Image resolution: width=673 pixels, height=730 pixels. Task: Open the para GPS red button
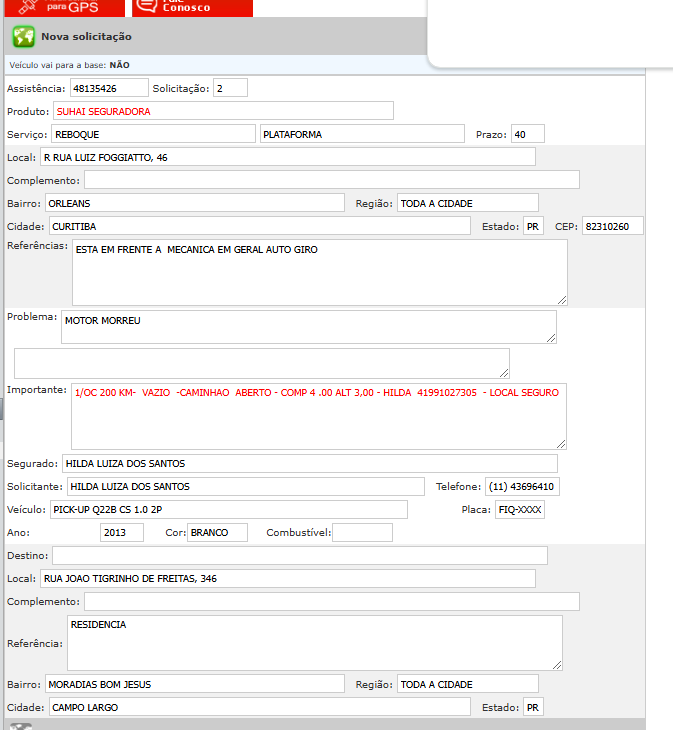tap(65, 8)
